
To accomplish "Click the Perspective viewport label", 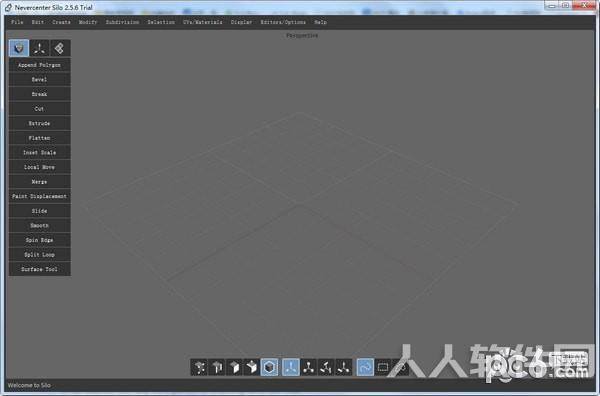I will click(x=302, y=36).
